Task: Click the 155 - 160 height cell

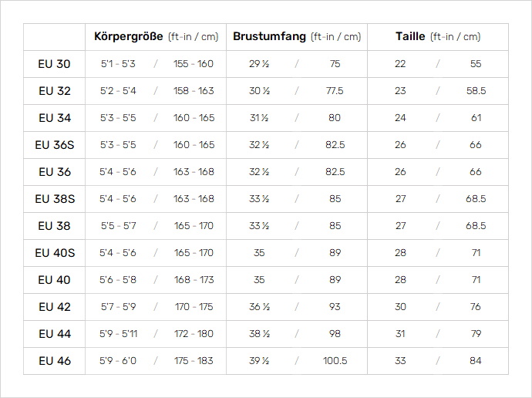Action: (193, 64)
